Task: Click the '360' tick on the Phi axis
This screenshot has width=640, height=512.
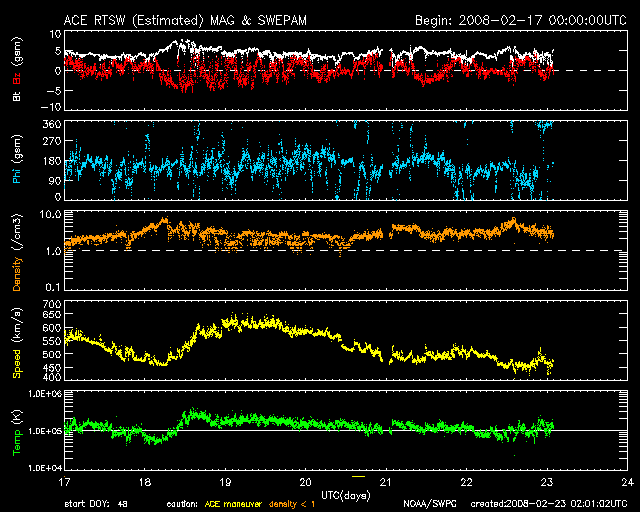Action: 52,124
